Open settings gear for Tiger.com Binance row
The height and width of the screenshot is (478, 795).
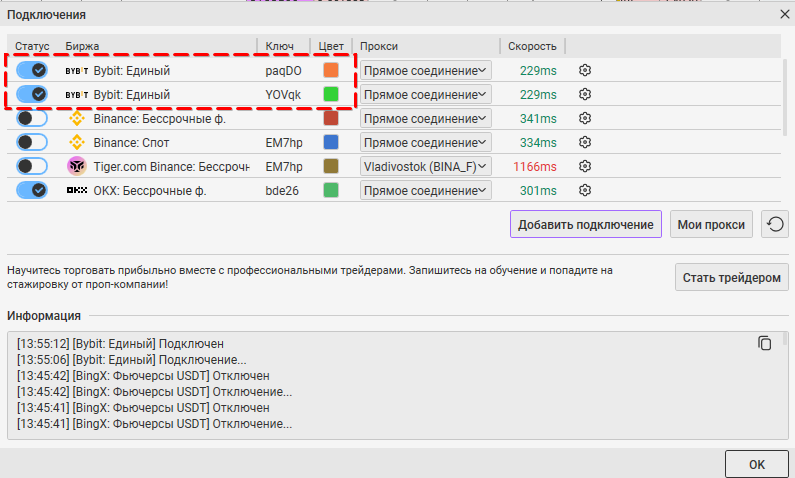click(585, 166)
